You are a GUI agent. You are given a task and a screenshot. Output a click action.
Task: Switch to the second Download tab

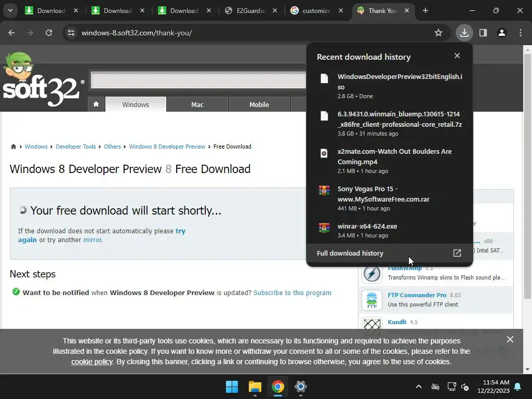click(118, 10)
